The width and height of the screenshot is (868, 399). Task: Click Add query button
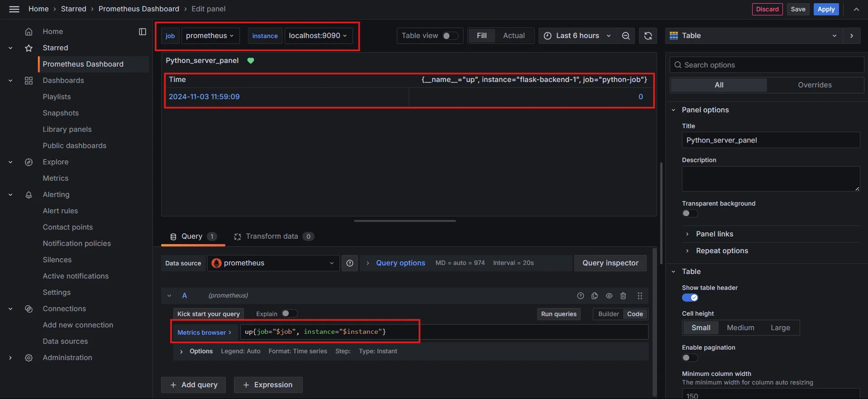[194, 385]
